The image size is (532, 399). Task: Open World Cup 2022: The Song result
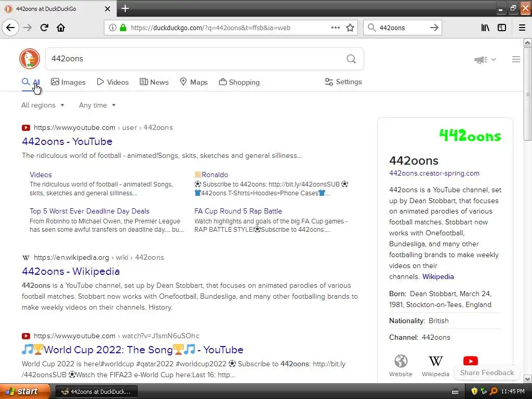tap(132, 350)
